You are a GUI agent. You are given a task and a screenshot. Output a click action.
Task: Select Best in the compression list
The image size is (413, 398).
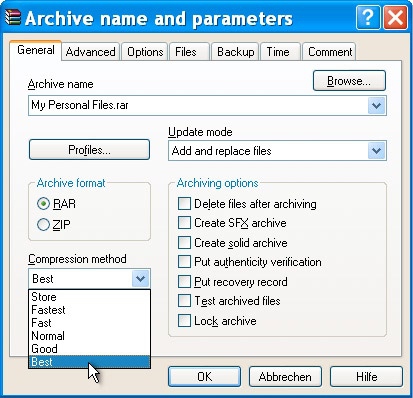pyautogui.click(x=89, y=362)
